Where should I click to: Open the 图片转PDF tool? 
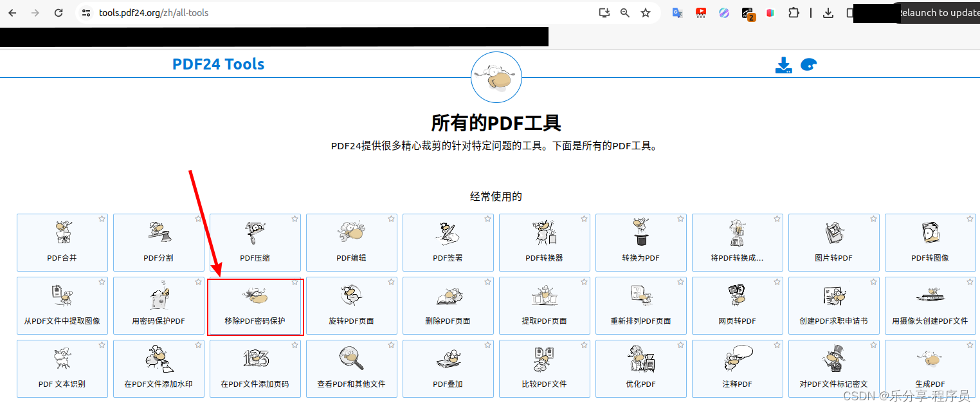[833, 243]
